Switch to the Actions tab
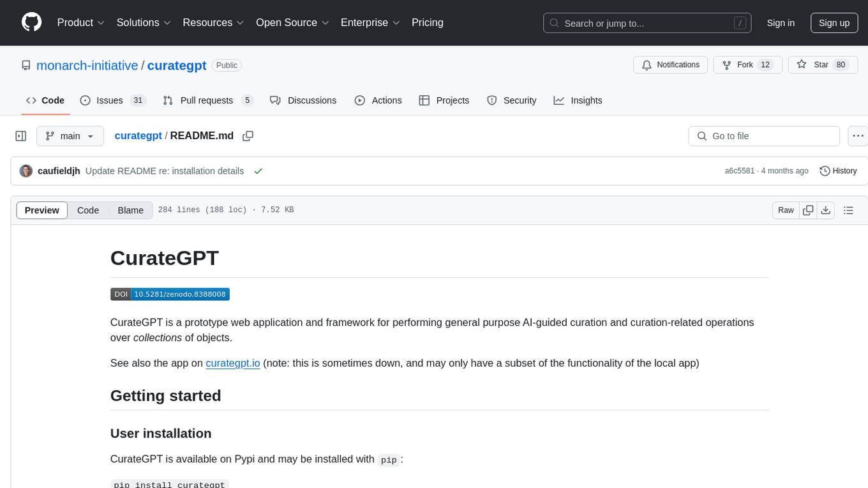This screenshot has width=868, height=488. point(378,100)
